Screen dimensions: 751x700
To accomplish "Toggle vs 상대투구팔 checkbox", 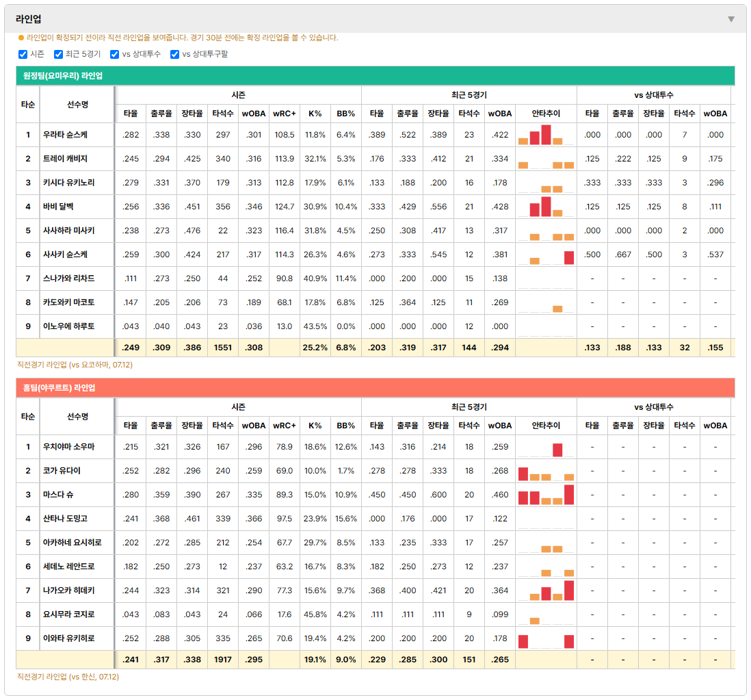I will tap(175, 54).
